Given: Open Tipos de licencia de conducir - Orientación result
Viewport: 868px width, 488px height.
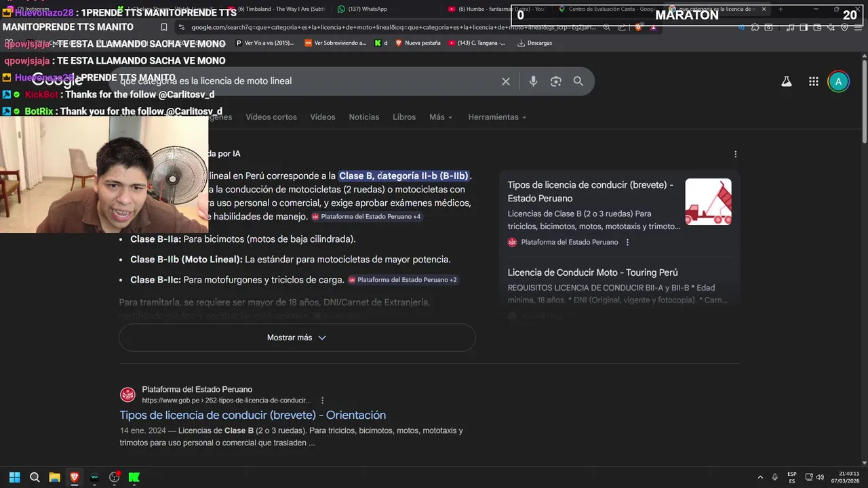Looking at the screenshot, I should (253, 415).
